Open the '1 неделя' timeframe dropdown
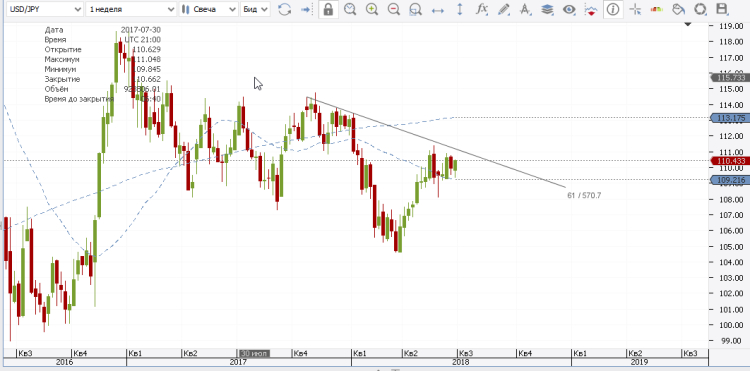Screen dimensions: 750x371 tap(131, 9)
